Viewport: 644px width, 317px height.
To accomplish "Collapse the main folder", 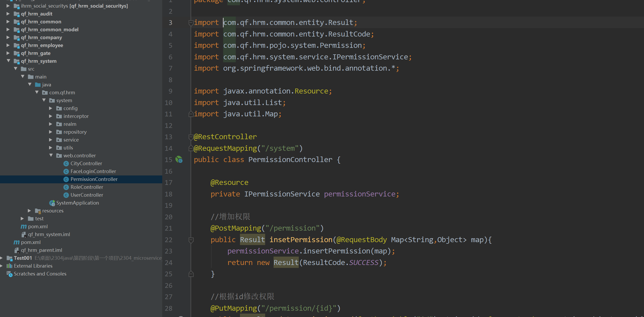I will pos(23,77).
